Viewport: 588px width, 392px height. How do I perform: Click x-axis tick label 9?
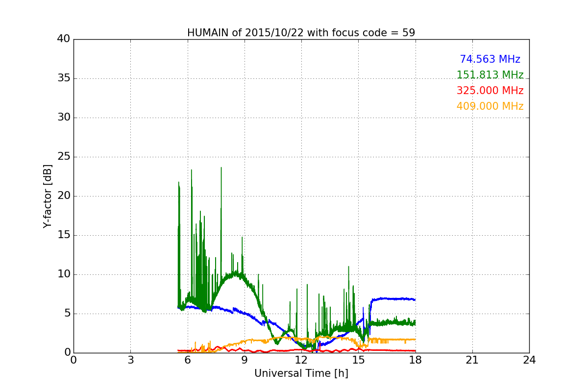point(245,360)
